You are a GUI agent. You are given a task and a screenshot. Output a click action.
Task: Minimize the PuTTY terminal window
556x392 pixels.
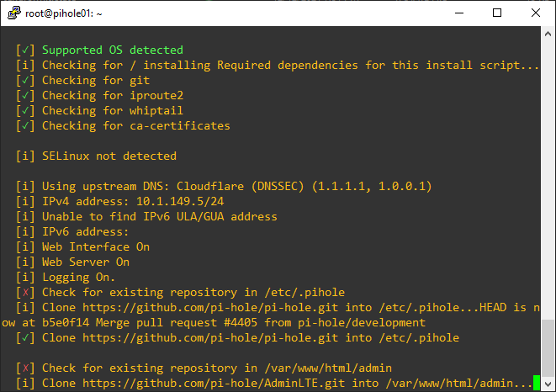[x=458, y=13]
